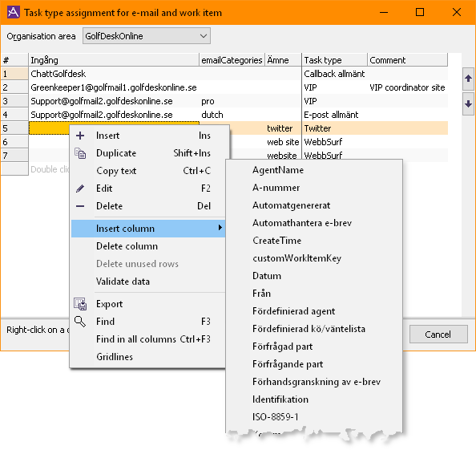The image size is (476, 450).
Task: Toggle Gridlines in the context menu
Action: tap(115, 357)
